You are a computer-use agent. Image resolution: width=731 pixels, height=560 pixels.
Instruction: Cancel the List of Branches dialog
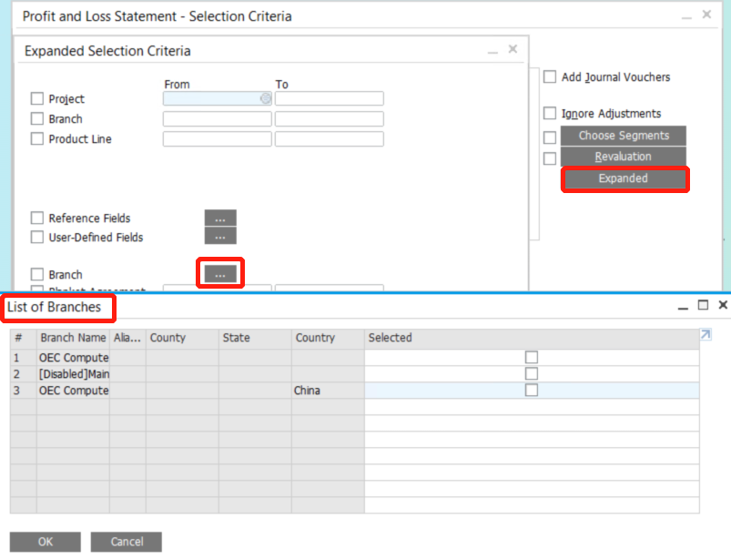126,541
